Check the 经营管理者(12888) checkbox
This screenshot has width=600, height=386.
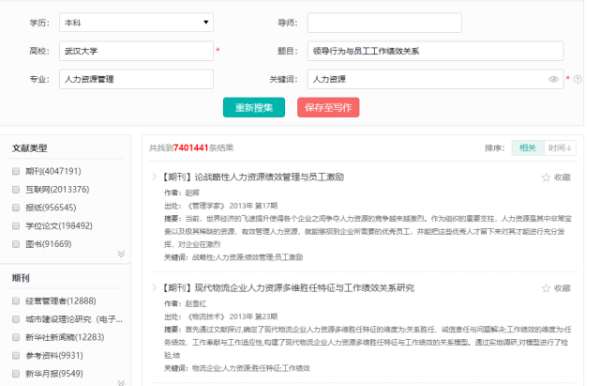[16, 301]
